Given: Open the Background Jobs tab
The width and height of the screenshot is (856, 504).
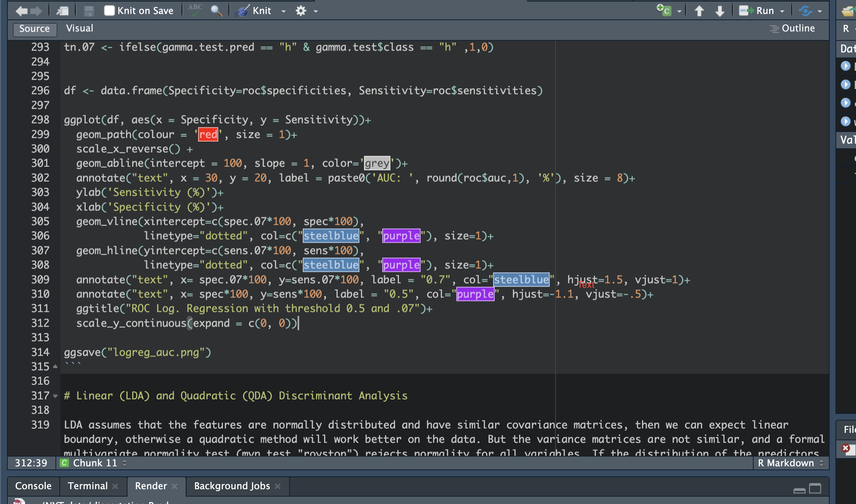Looking at the screenshot, I should (232, 486).
